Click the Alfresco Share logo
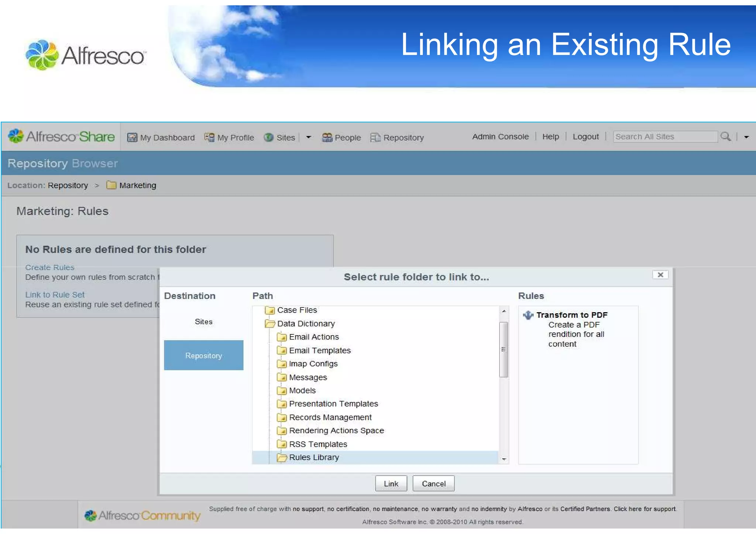Viewport: 756px width, 534px height. 61,137
